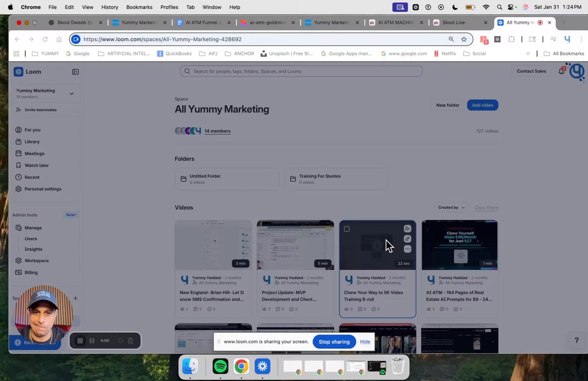The height and width of the screenshot is (381, 588).
Task: Open the 14 members link
Action: click(218, 131)
